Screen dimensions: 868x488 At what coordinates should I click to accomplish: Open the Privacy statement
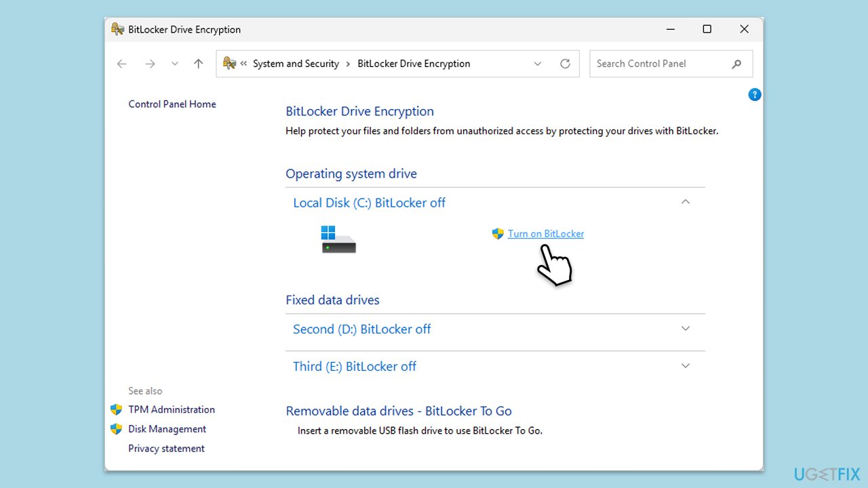pos(166,448)
